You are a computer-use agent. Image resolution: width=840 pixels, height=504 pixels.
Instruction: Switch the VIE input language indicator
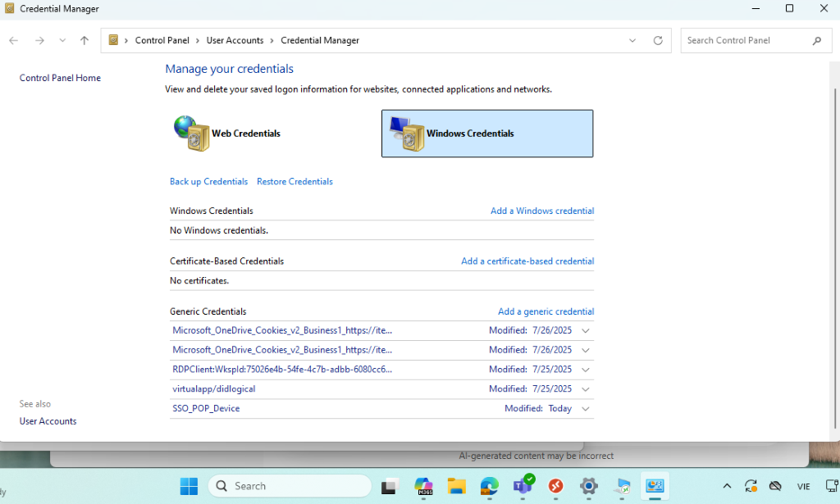pyautogui.click(x=803, y=486)
